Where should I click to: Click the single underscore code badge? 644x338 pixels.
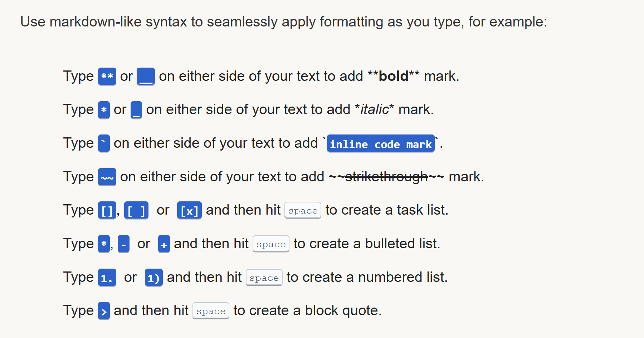136,110
